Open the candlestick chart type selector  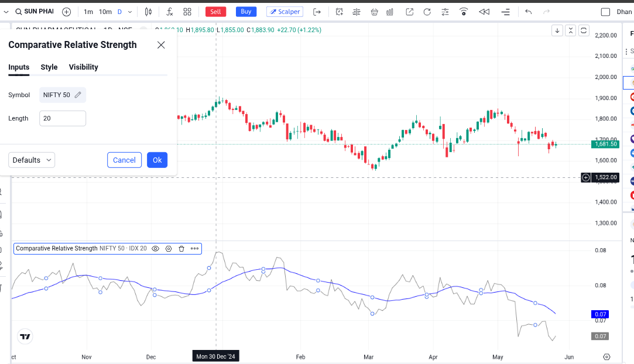tap(148, 12)
